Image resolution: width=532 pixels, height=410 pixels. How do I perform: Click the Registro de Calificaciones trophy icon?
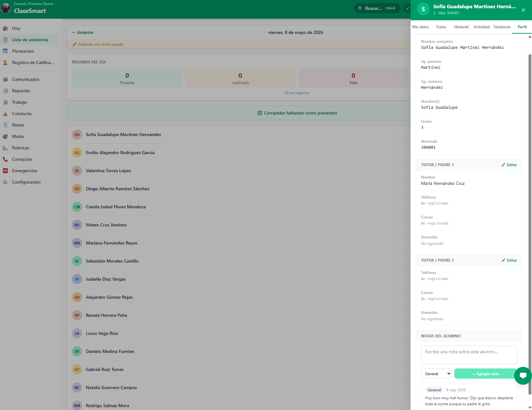pos(5,62)
